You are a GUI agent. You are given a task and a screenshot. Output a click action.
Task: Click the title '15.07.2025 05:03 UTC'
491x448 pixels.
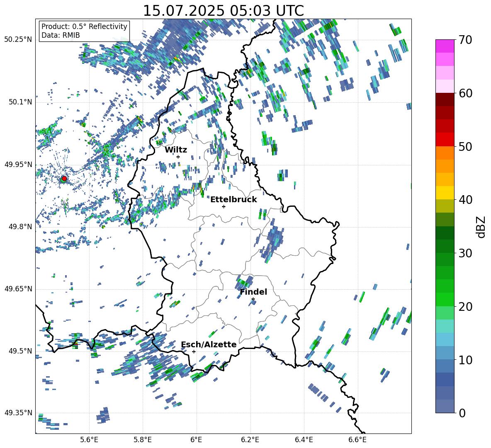point(223,11)
